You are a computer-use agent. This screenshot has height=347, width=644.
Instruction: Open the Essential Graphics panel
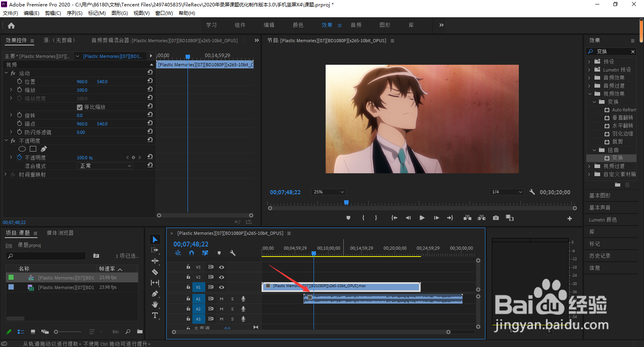pos(600,195)
